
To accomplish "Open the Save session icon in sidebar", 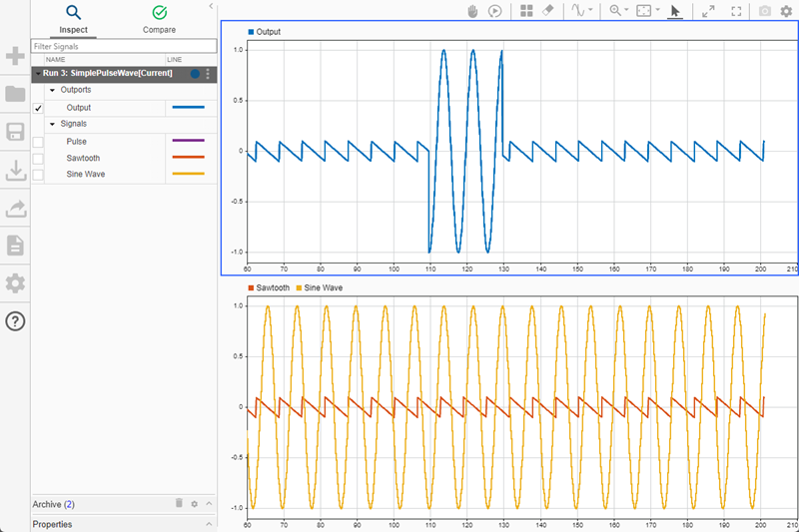I will click(15, 133).
